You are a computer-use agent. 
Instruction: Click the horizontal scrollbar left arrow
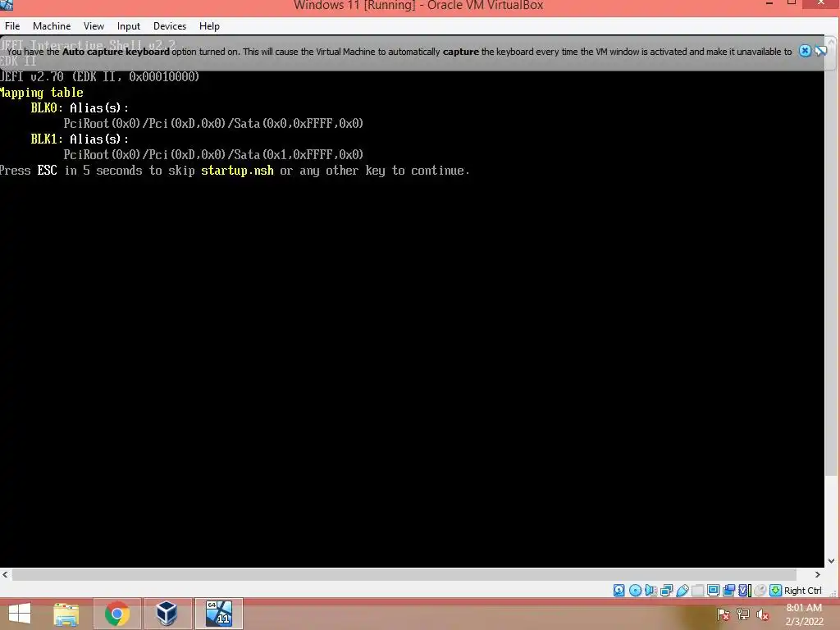click(6, 574)
